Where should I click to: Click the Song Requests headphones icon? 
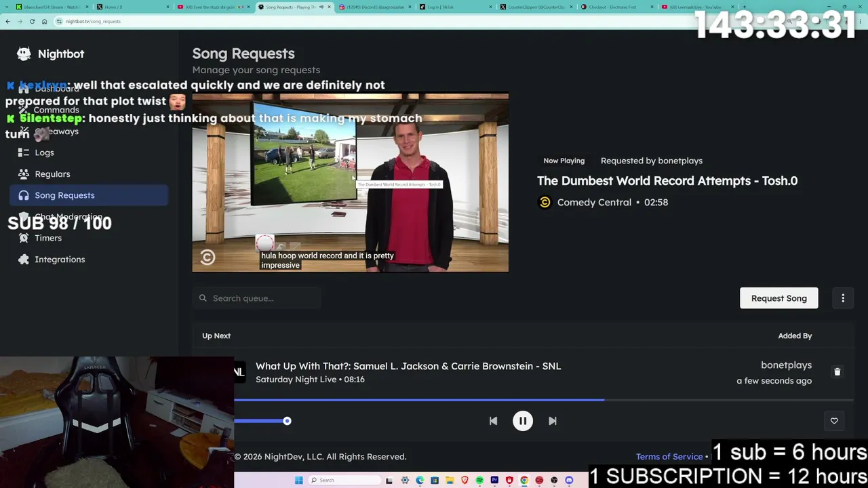point(24,195)
